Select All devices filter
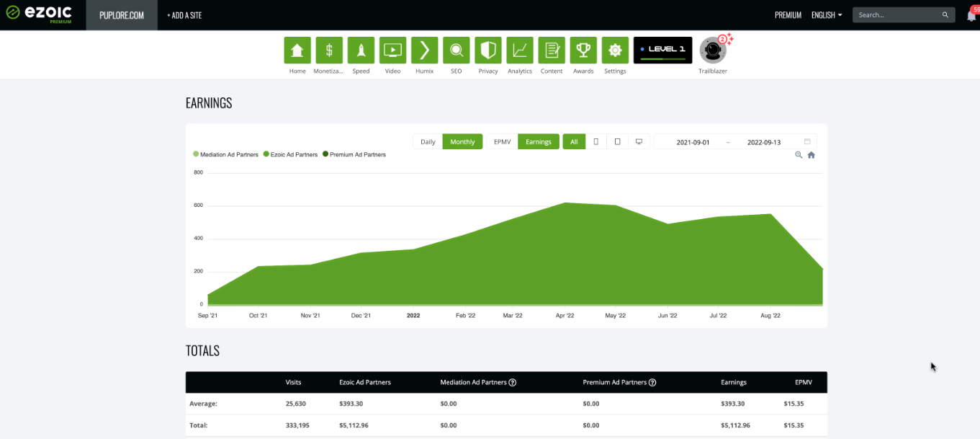The image size is (980, 439). point(574,142)
